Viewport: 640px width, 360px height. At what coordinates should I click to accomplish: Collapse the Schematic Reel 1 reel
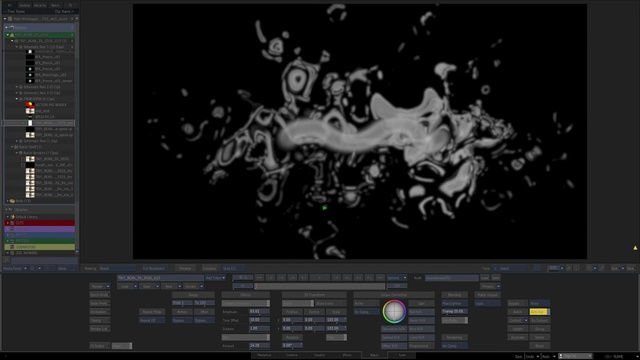pos(17,47)
